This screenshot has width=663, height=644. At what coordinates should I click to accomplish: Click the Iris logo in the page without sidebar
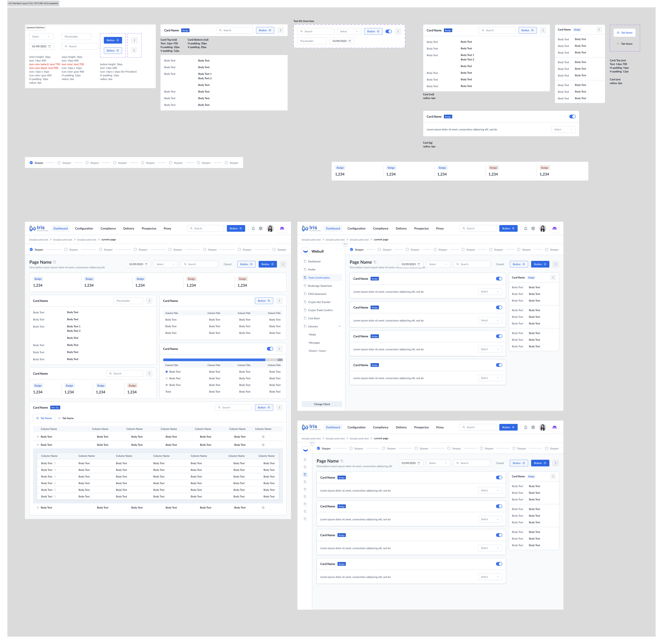point(39,228)
